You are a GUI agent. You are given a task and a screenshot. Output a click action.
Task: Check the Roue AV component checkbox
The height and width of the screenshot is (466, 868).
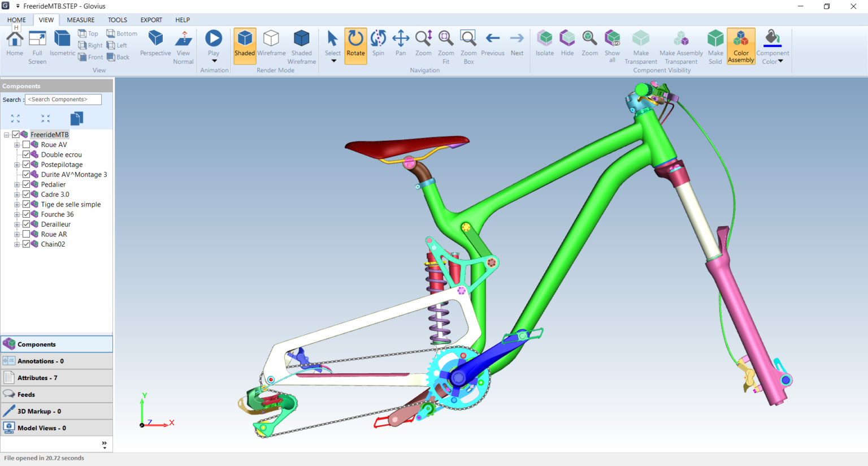coord(26,145)
